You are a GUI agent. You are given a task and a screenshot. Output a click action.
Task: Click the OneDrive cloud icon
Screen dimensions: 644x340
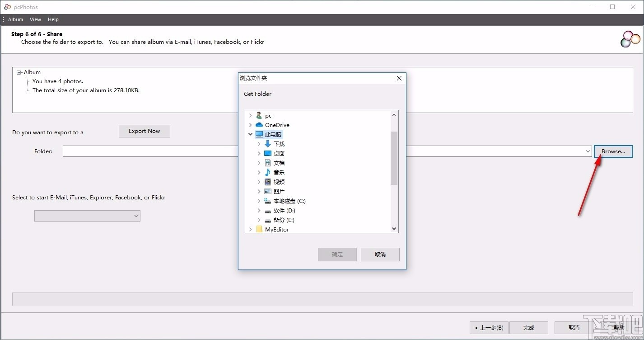pos(259,125)
